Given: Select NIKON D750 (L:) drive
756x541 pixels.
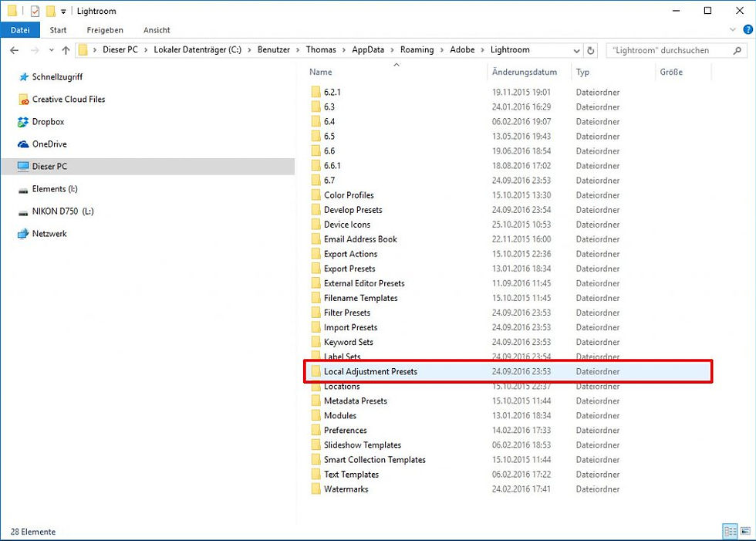Looking at the screenshot, I should 62,211.
